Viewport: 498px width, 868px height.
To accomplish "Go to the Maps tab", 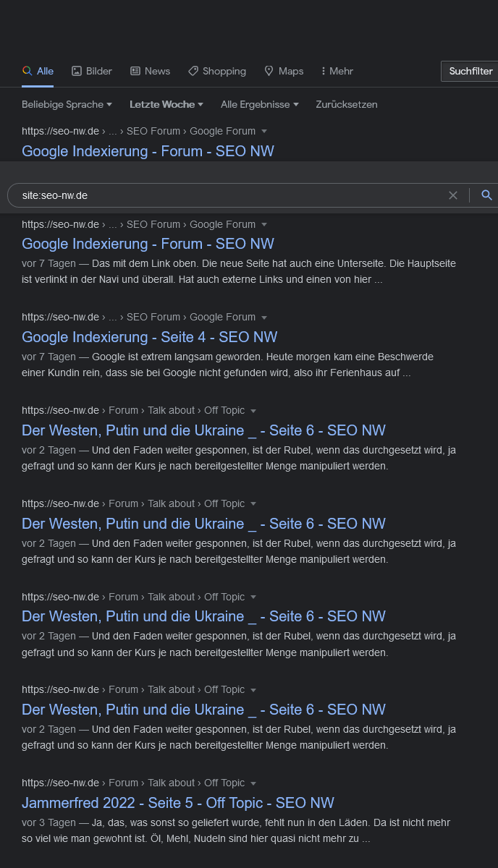I will 284,71.
